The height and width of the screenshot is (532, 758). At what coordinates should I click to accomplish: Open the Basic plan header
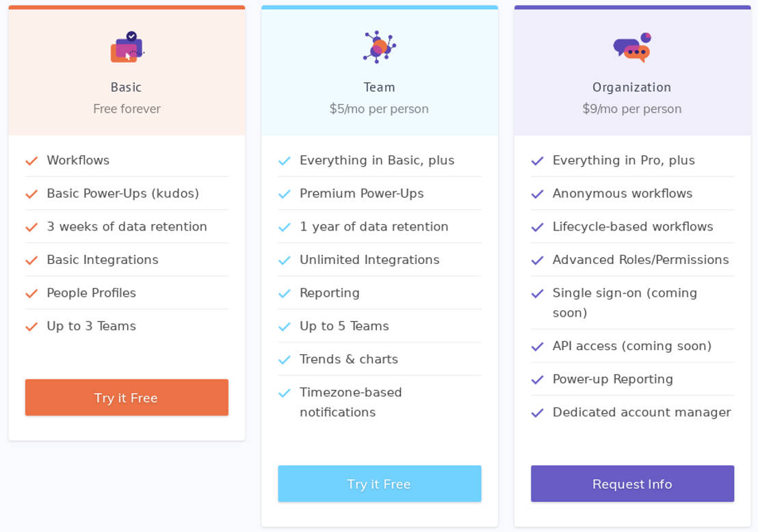pos(126,88)
